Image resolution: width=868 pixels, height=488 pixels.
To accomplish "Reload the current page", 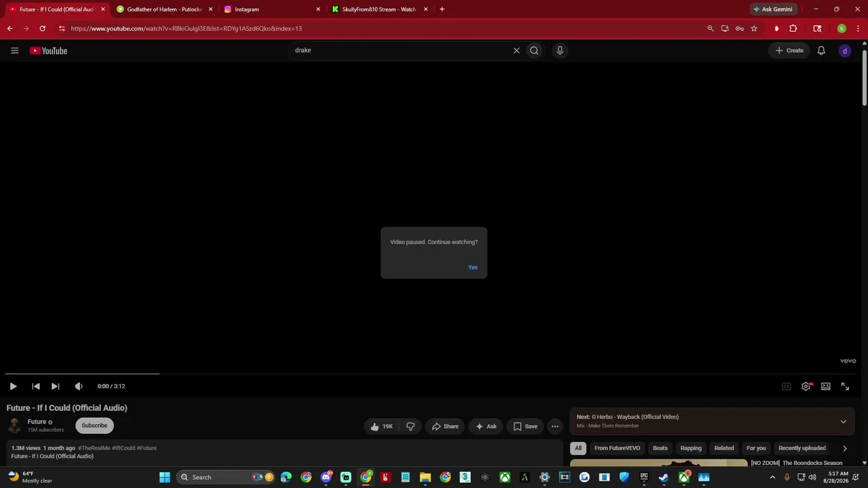I will [42, 28].
